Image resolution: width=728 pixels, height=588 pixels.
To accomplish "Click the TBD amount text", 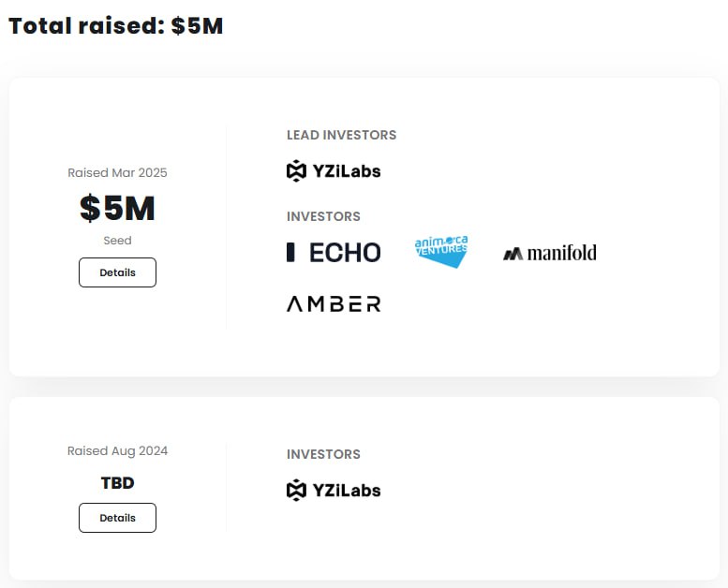I will coord(117,483).
